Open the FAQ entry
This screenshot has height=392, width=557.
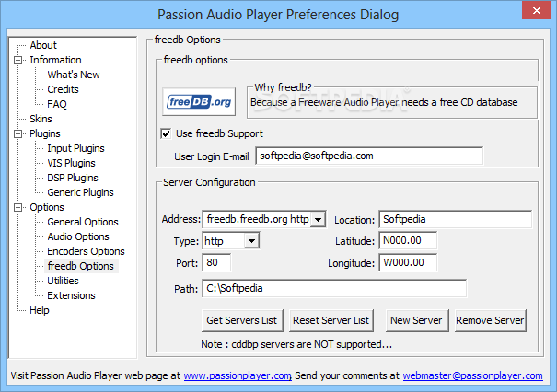57,104
